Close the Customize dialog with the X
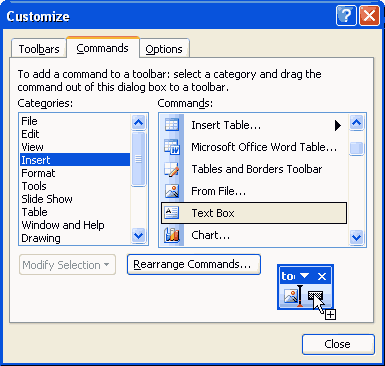 [369, 16]
